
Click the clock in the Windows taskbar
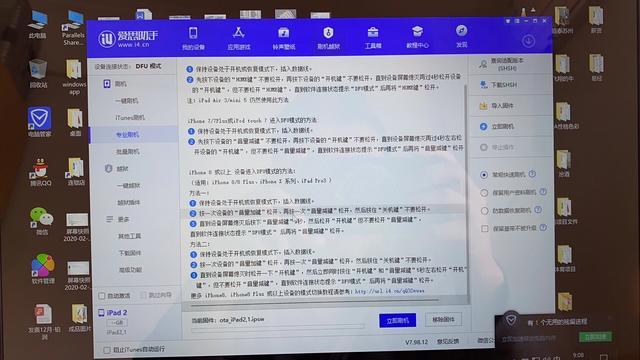pyautogui.click(x=578, y=355)
